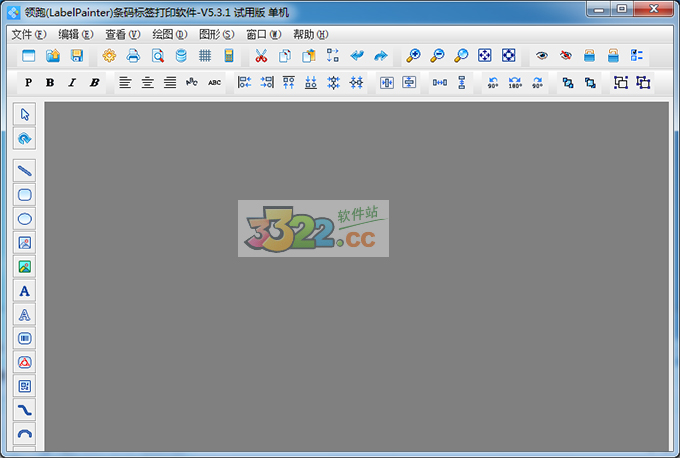The height and width of the screenshot is (458, 680).
Task: Select the ellipse shape tool
Action: tap(25, 218)
